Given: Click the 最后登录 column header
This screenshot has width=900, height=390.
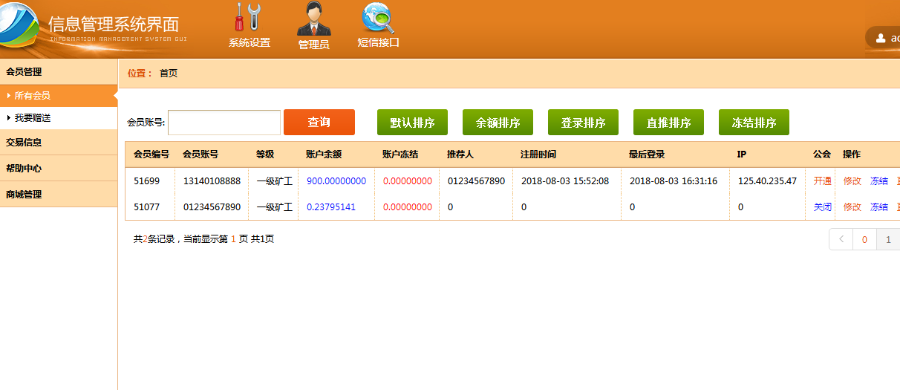Looking at the screenshot, I should coord(647,155).
